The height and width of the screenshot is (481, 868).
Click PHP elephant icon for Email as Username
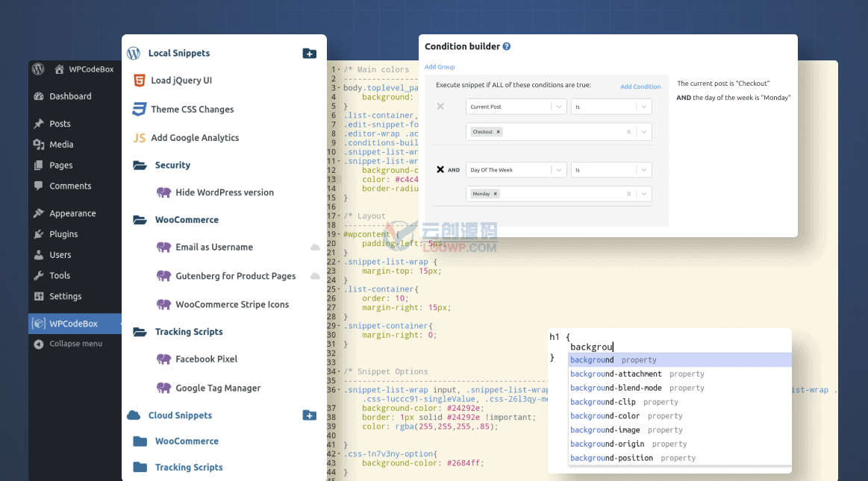coord(163,247)
